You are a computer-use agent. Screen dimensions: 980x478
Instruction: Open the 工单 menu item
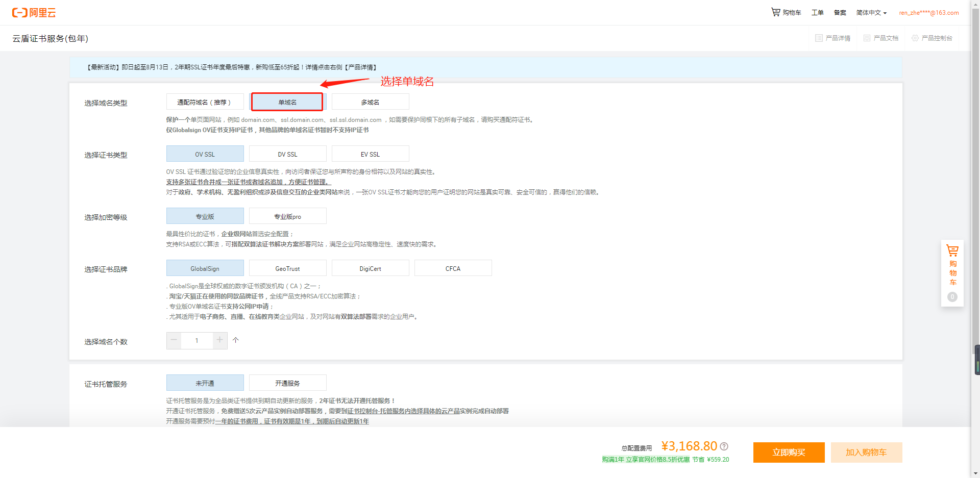(817, 13)
